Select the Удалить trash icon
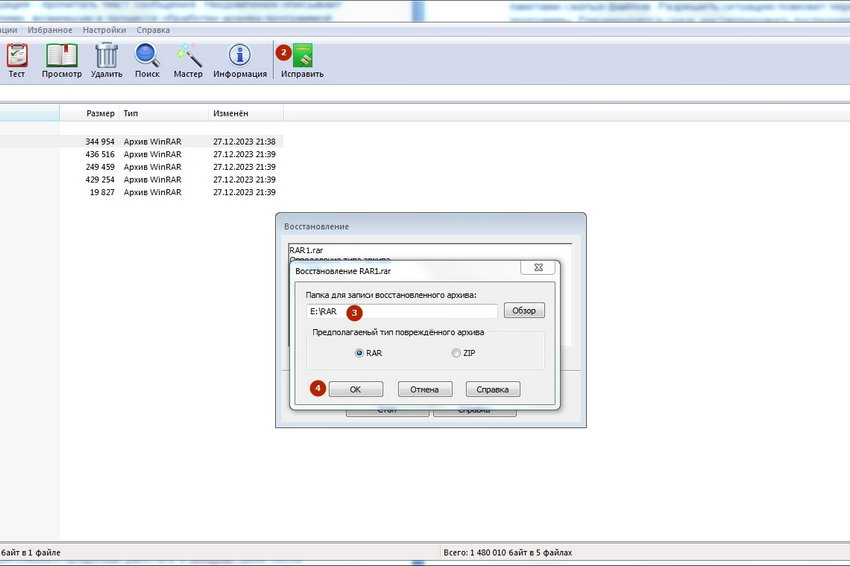The width and height of the screenshot is (850, 566). (x=106, y=61)
